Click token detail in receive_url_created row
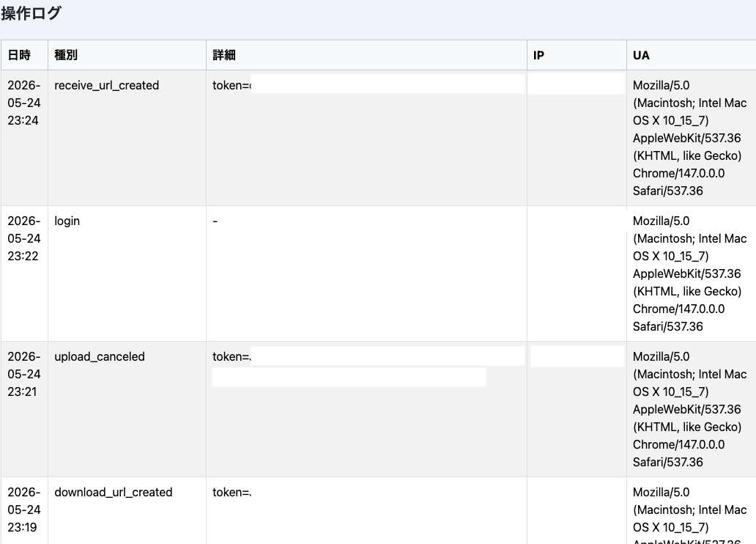This screenshot has width=756, height=544. click(232, 86)
